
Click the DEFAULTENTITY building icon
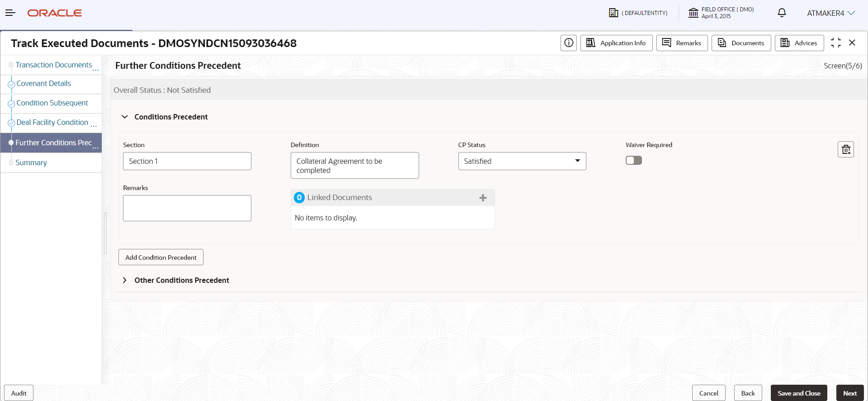613,13
